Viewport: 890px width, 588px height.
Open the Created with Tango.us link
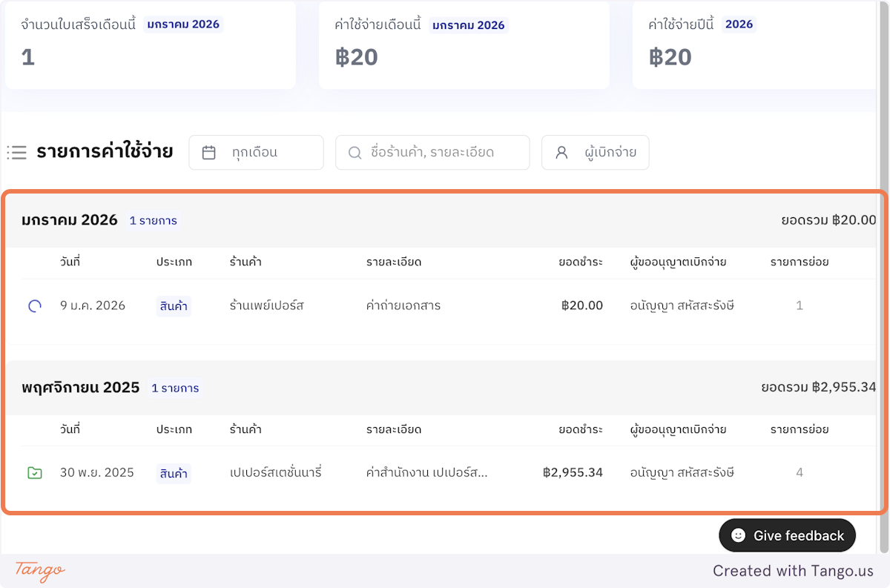point(793,571)
